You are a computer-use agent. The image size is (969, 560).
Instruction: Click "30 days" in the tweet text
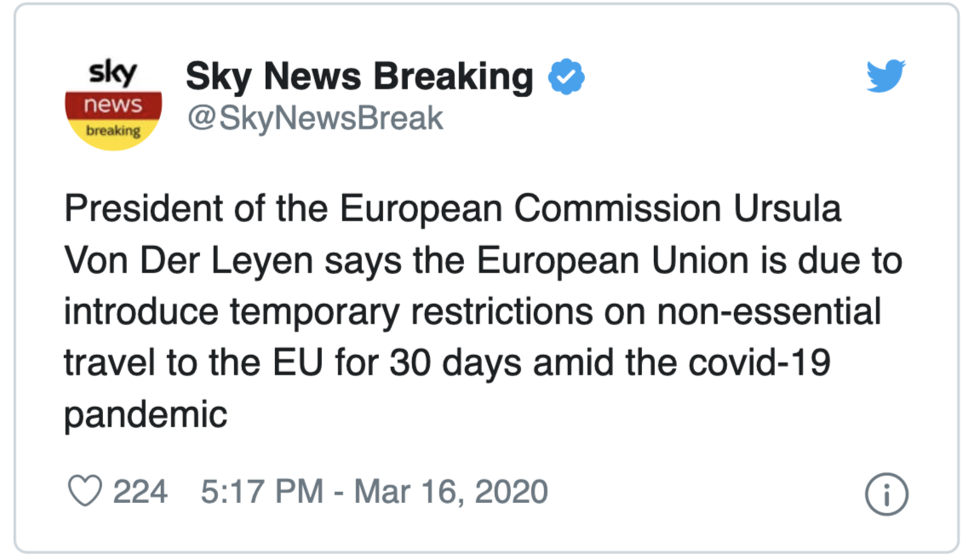456,363
